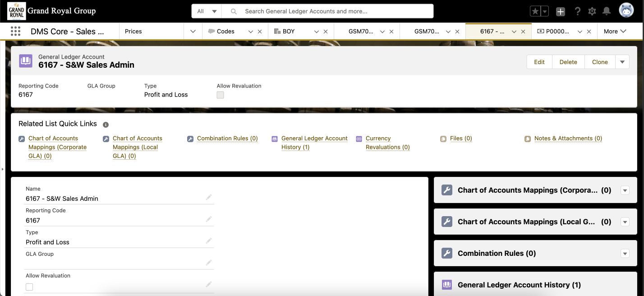This screenshot has width=644, height=296.
Task: Click Chart of Accounts Mappings (Local G... panel icon
Action: tap(447, 222)
